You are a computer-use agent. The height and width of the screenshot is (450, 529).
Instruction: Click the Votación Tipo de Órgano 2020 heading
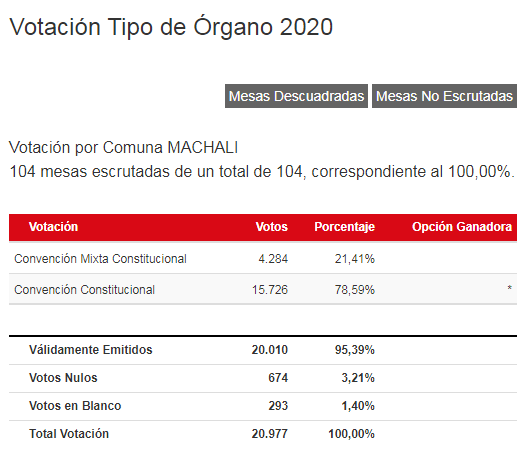tap(171, 27)
